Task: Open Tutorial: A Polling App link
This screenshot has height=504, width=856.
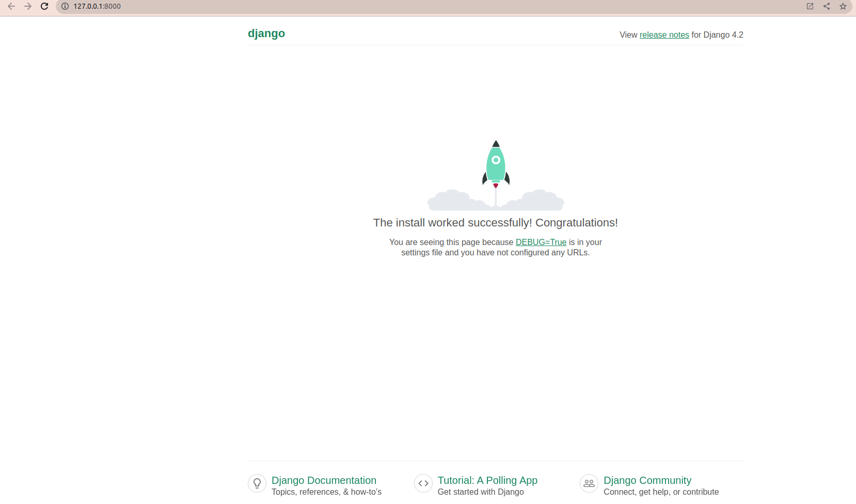Action: pos(487,480)
